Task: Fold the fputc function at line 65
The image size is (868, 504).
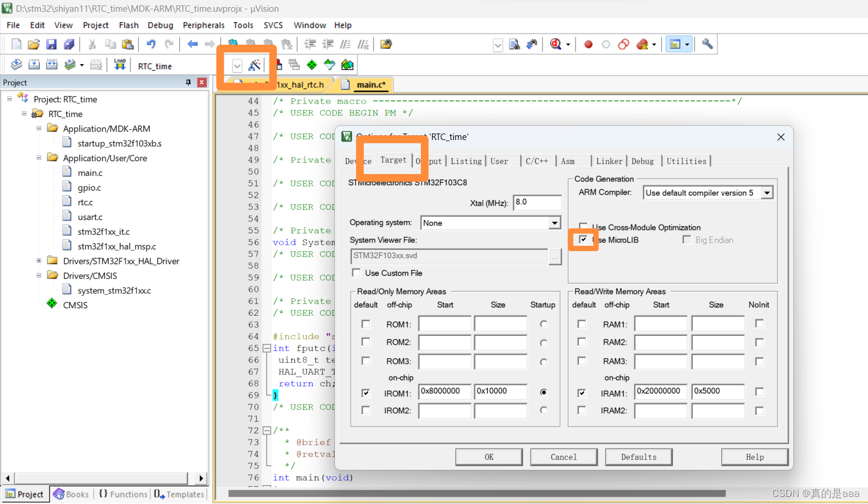Action: [267, 348]
